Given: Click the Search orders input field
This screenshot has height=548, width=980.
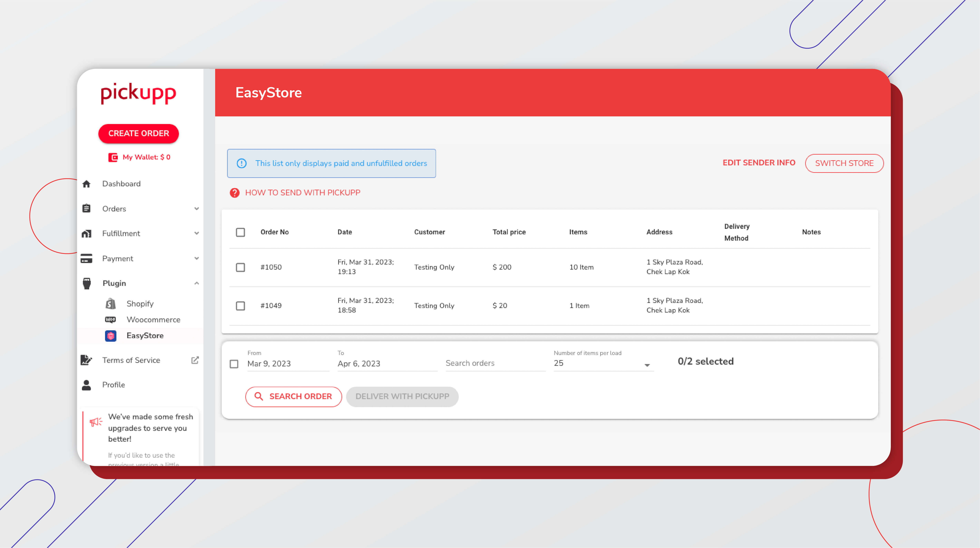Looking at the screenshot, I should (x=495, y=364).
